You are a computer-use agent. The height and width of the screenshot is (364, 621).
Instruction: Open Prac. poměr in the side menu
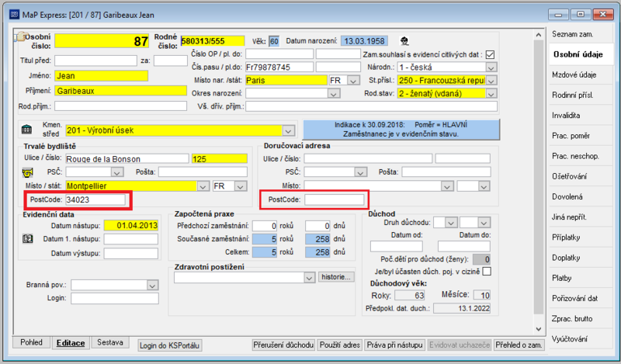pos(581,136)
